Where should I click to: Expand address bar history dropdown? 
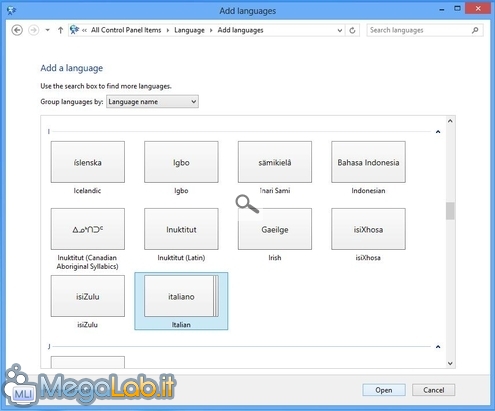click(x=340, y=30)
